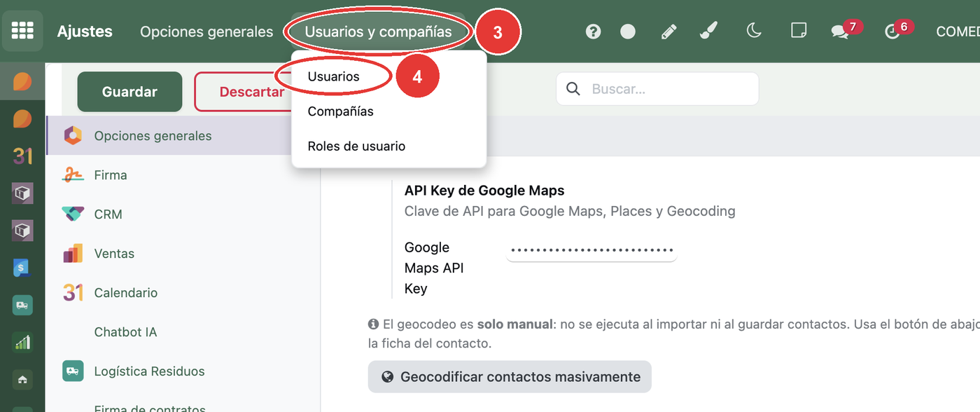980x412 pixels.
Task: Click the search magnifier icon
Action: (573, 89)
